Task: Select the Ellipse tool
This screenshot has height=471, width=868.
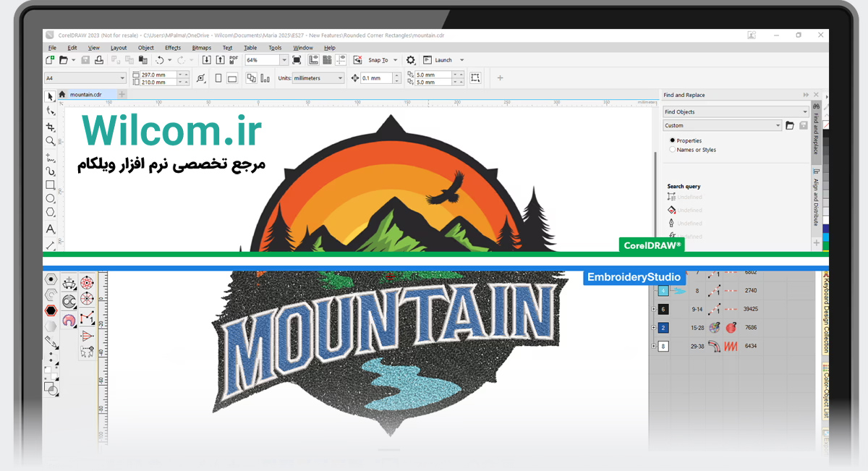Action: pyautogui.click(x=51, y=198)
